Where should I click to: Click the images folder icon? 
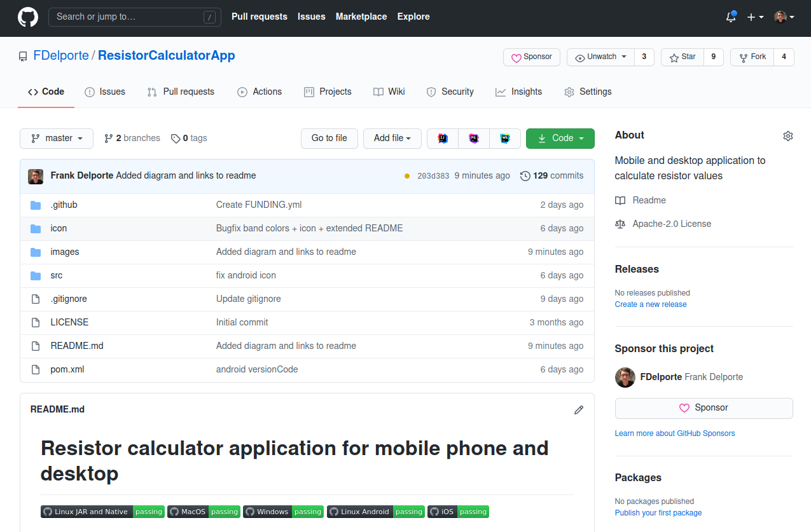36,252
